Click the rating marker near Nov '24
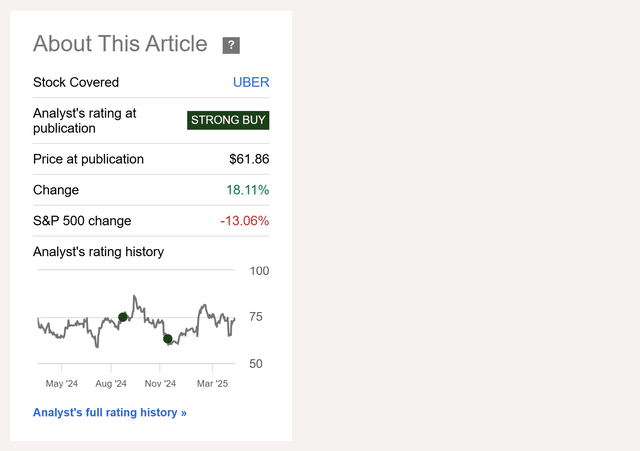The image size is (640, 451). point(168,339)
